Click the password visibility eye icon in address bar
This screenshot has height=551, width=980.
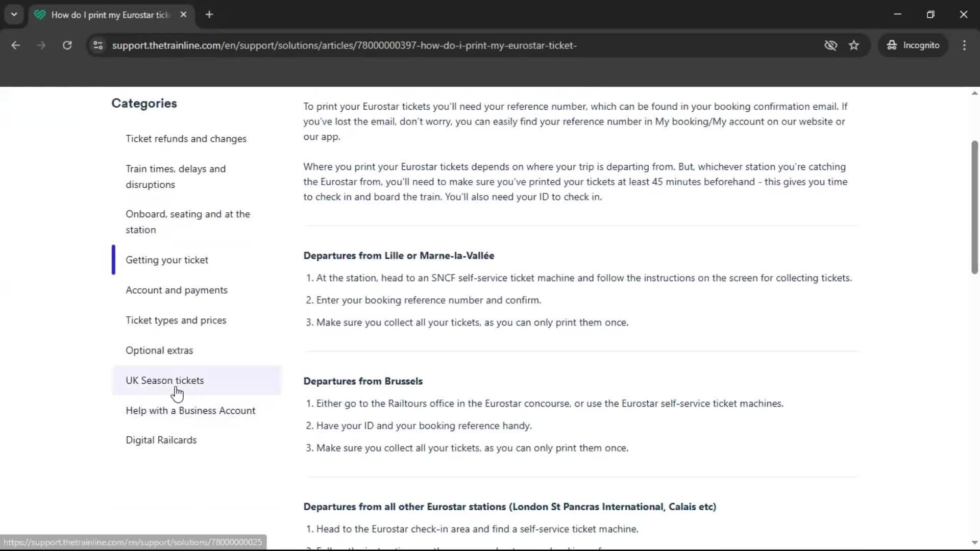point(831,45)
